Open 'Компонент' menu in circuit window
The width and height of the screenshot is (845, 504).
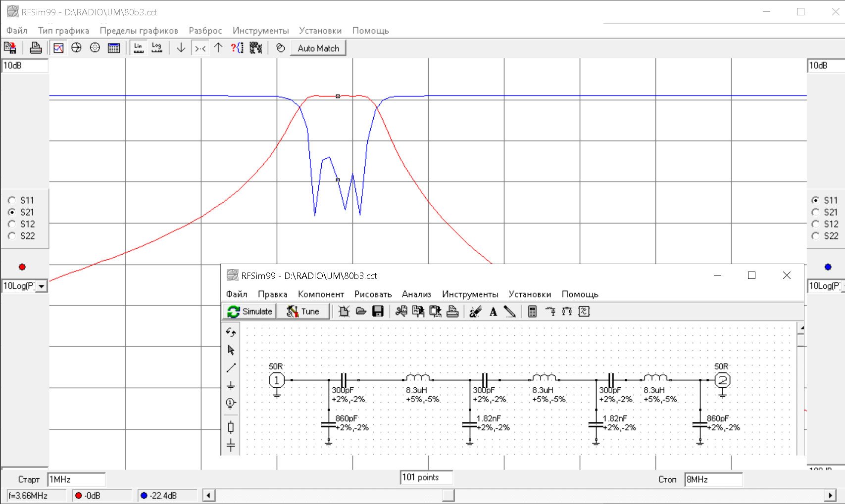coord(321,294)
